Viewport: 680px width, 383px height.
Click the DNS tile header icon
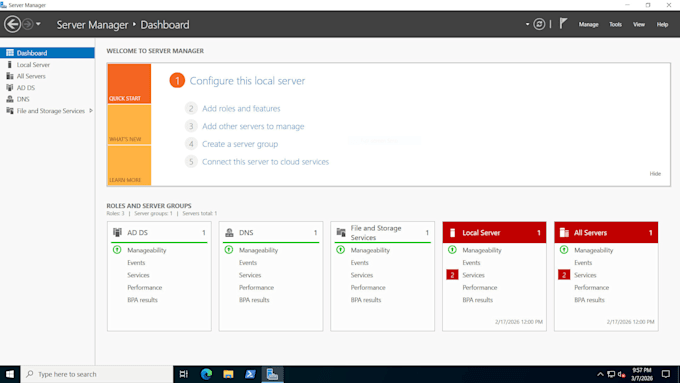[x=229, y=232]
